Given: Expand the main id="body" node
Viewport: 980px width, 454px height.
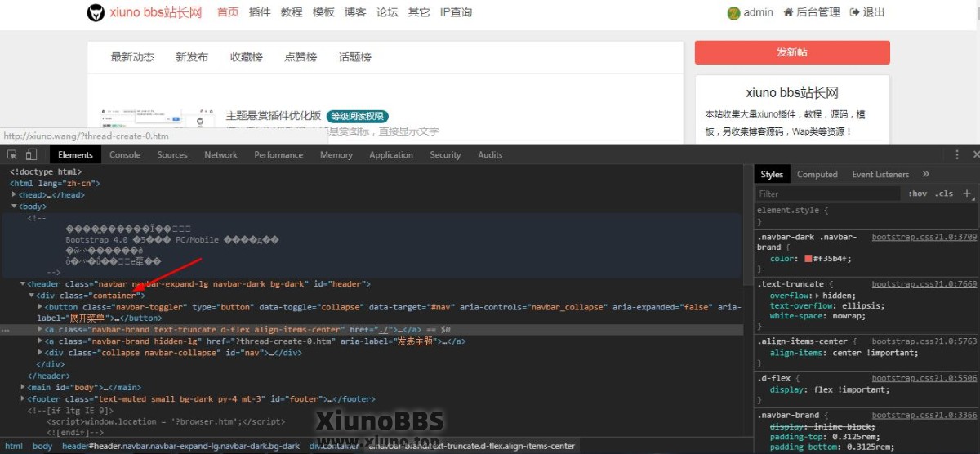Looking at the screenshot, I should click(24, 388).
